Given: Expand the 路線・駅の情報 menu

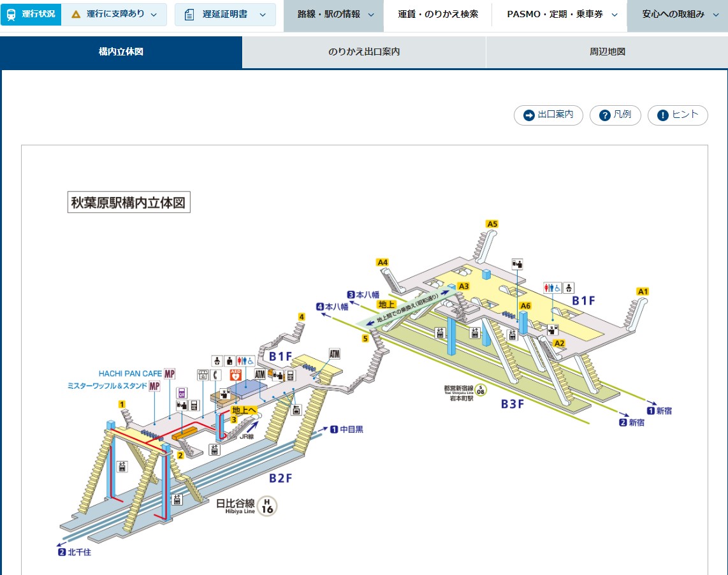Looking at the screenshot, I should (x=333, y=14).
